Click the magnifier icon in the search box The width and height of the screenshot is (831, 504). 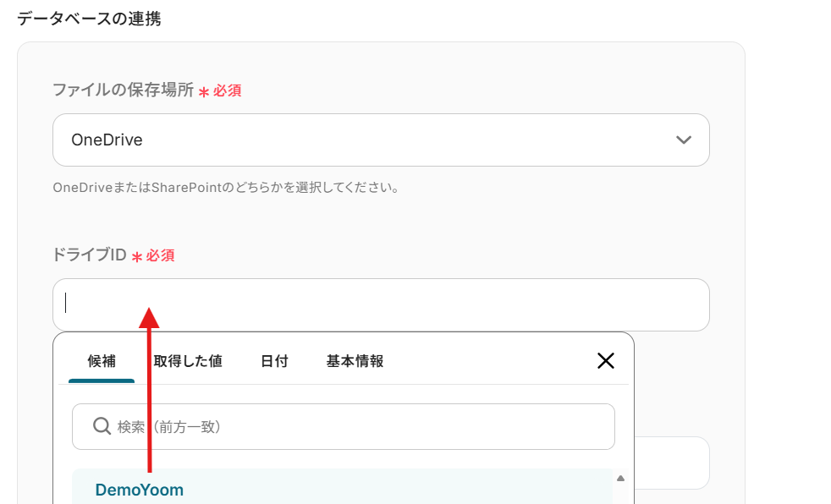pos(102,426)
